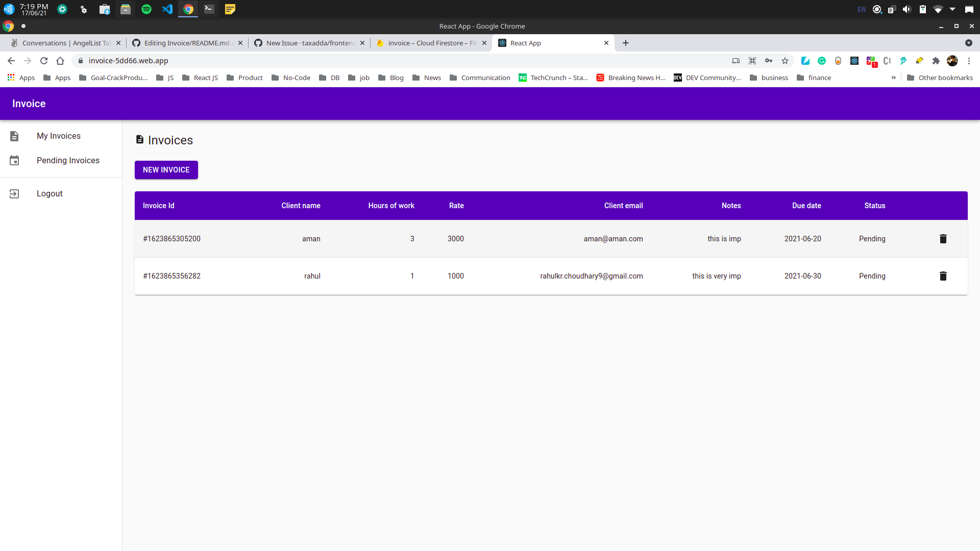Open the Chrome home page button
The width and height of the screenshot is (980, 551).
pos(60,61)
